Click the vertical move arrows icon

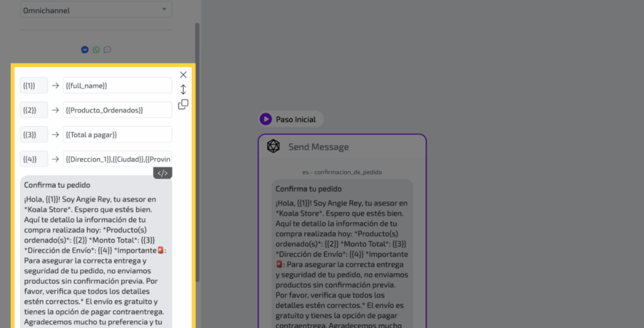[x=183, y=89]
